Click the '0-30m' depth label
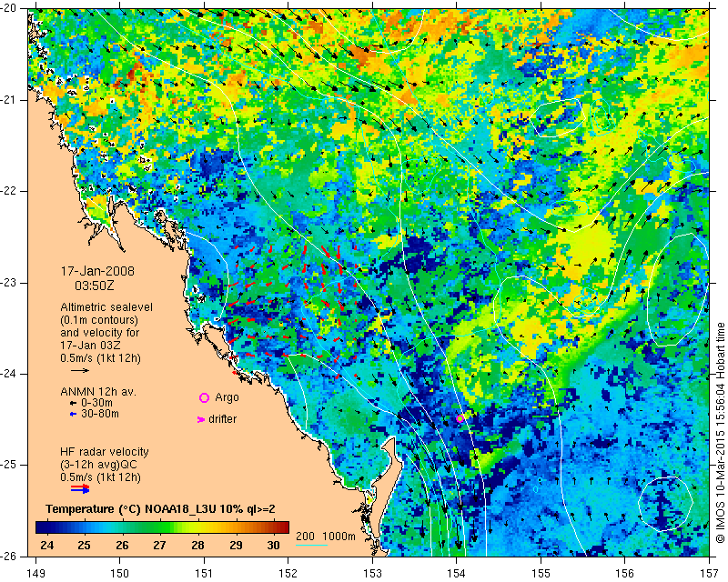Viewport: 728px width, 582px height. 97,403
